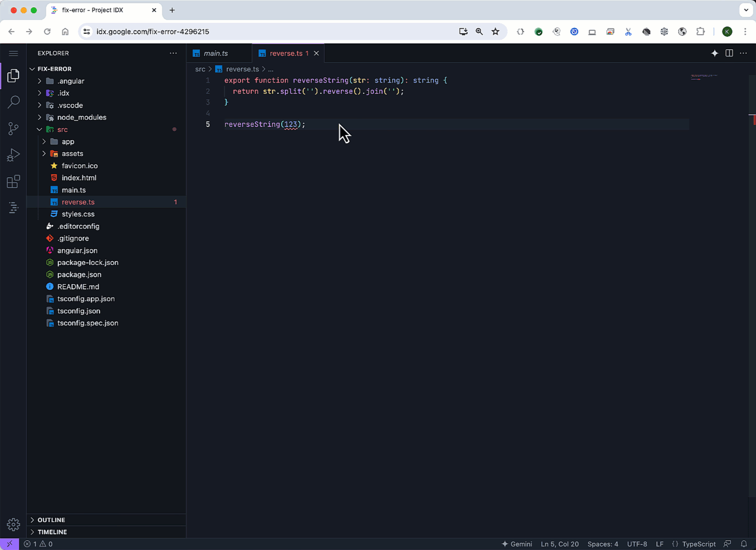Open .editorconfig file
The width and height of the screenshot is (756, 550).
(78, 226)
